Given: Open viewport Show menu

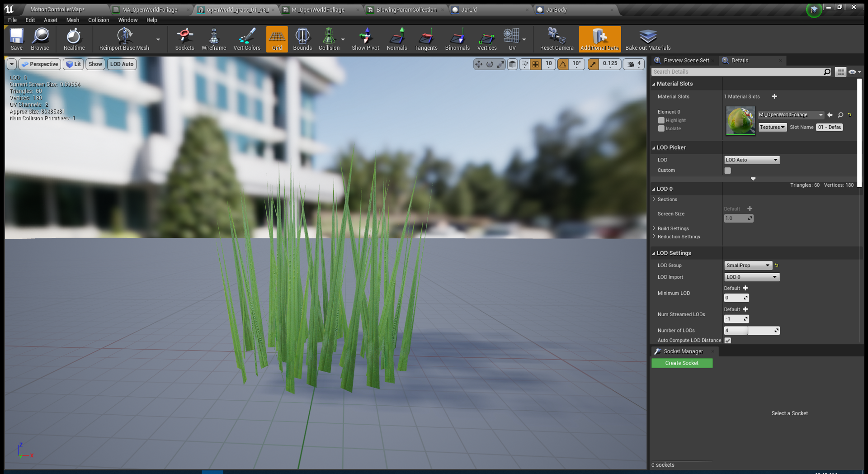Looking at the screenshot, I should 95,64.
